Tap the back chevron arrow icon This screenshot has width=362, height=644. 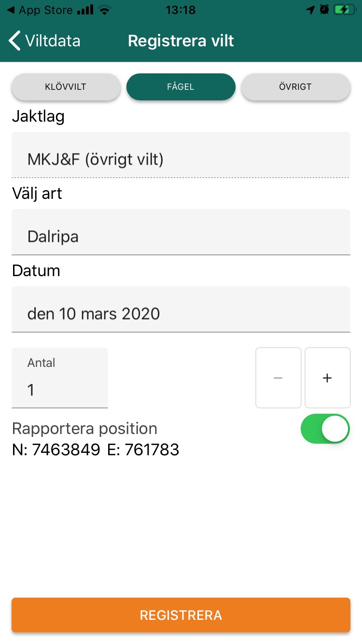pyautogui.click(x=15, y=41)
